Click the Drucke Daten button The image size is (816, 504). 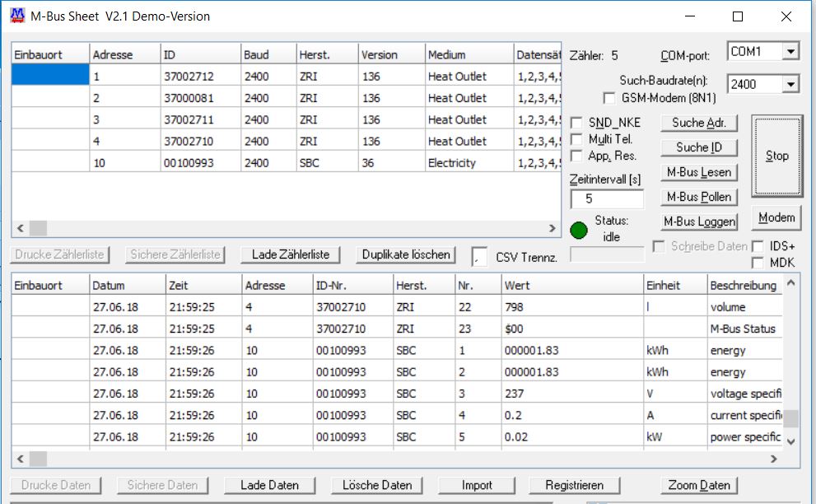click(x=56, y=485)
